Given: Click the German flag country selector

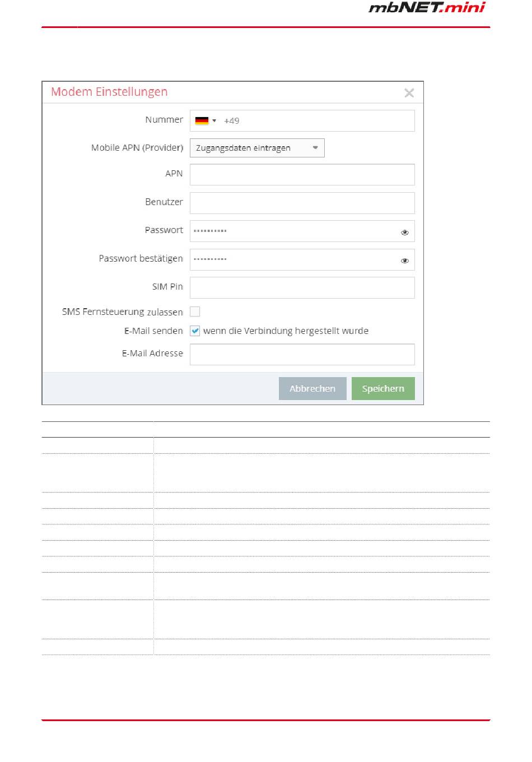Looking at the screenshot, I should pos(202,120).
